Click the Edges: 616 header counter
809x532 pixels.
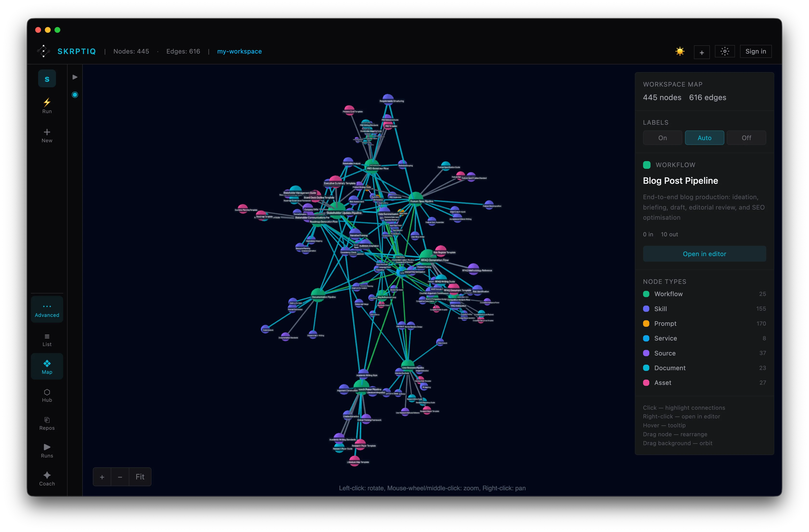183,51
